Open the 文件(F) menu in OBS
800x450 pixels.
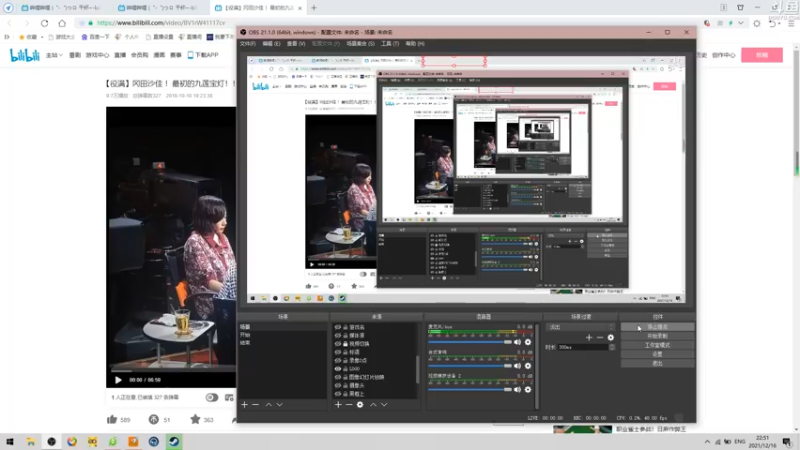pos(248,44)
